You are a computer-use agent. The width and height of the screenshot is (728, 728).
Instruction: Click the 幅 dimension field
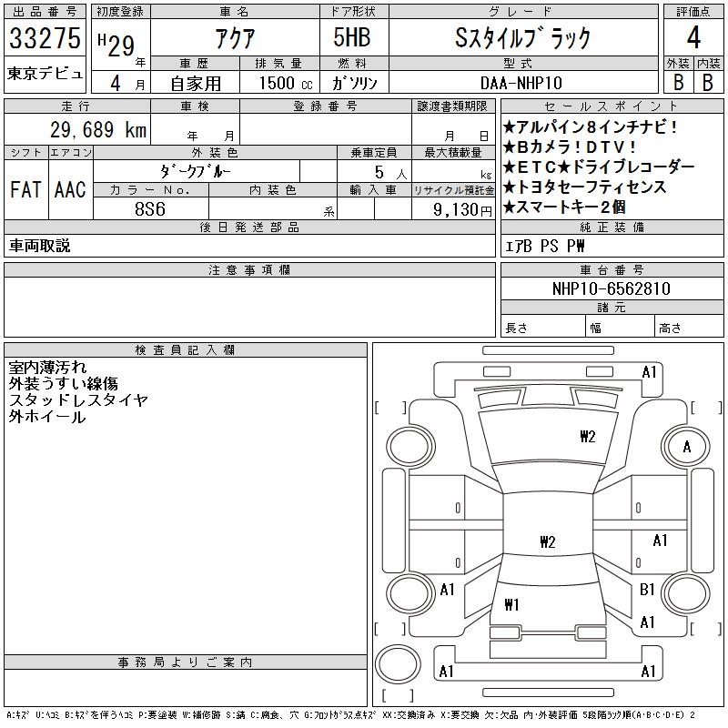(621, 328)
